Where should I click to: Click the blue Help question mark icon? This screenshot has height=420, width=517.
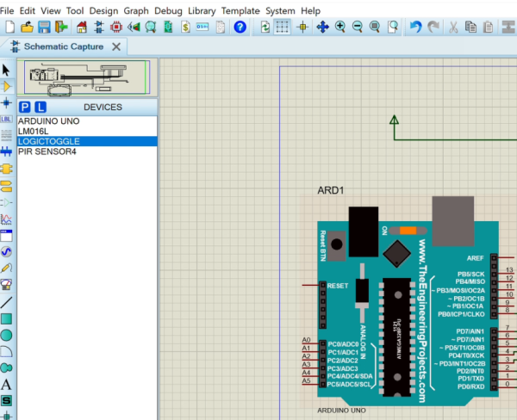[240, 27]
